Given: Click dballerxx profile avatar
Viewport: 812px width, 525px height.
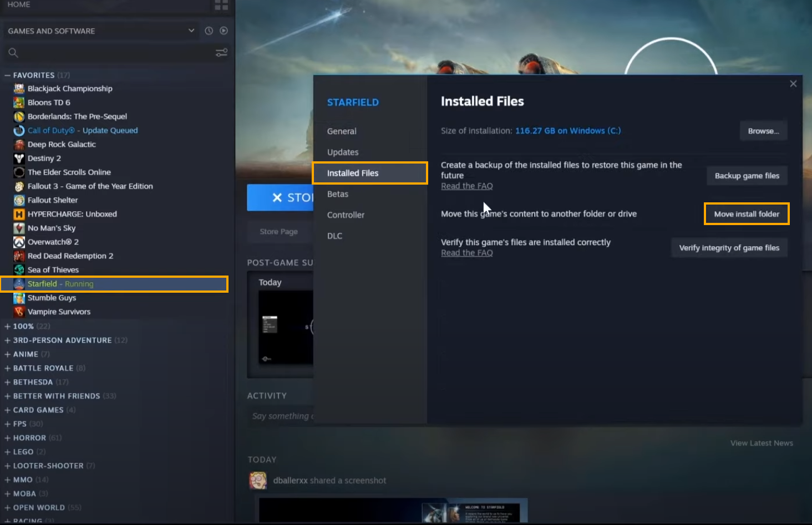Looking at the screenshot, I should [x=258, y=481].
